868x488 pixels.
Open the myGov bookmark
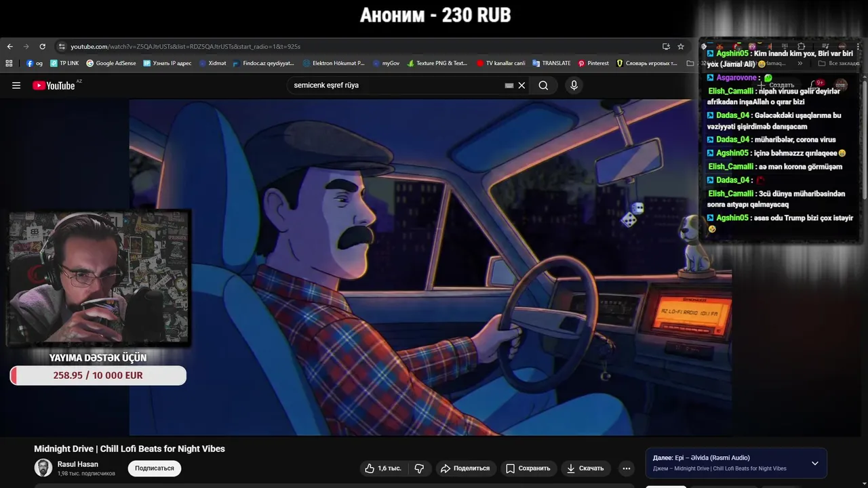coord(386,63)
